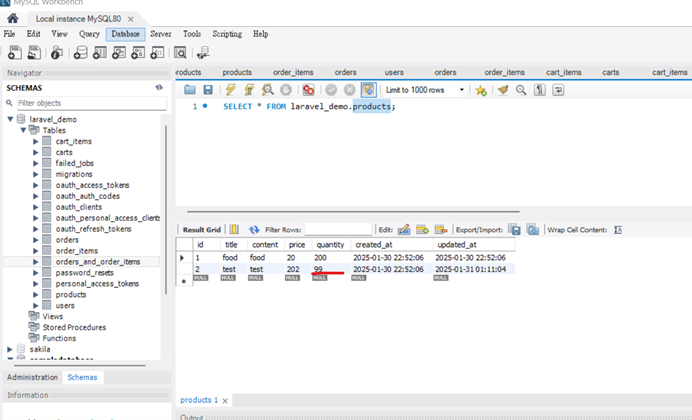
Task: Expand the sakila schema
Action: click(x=10, y=349)
